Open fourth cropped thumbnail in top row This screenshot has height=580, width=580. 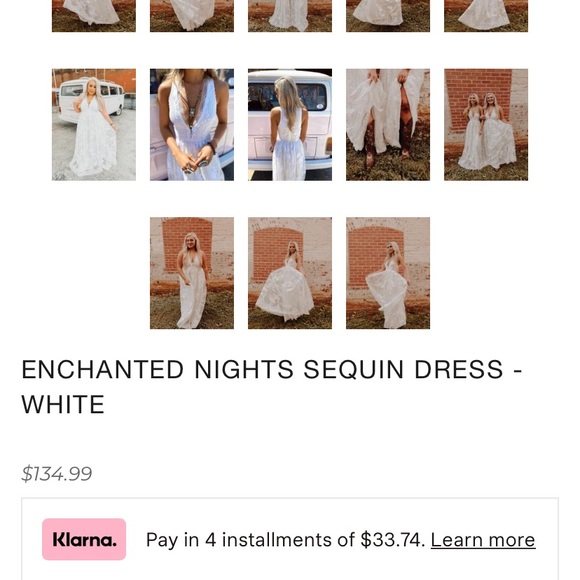click(388, 16)
